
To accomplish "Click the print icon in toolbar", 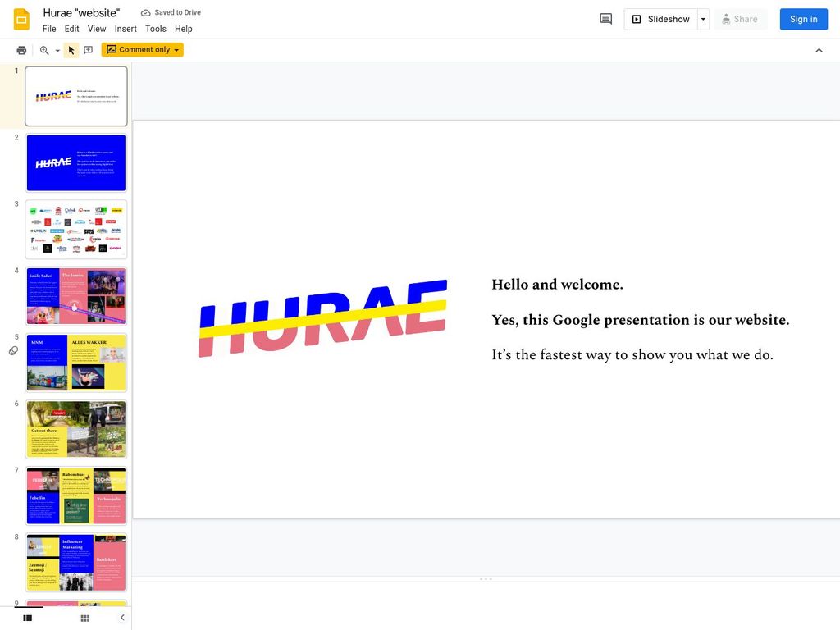I will coord(21,50).
